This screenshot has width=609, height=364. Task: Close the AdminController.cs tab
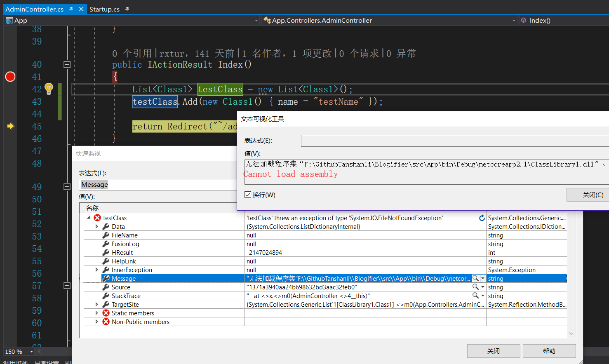[81, 9]
